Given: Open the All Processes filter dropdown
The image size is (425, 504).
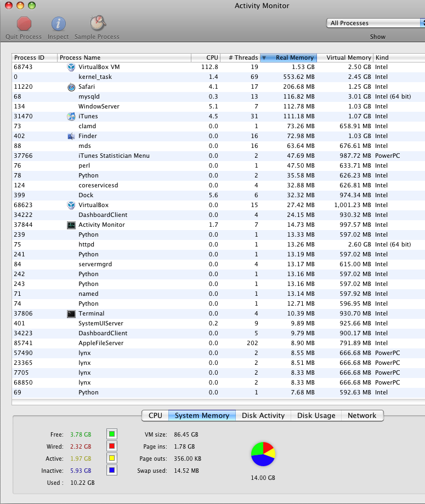Looking at the screenshot, I should click(x=376, y=23).
